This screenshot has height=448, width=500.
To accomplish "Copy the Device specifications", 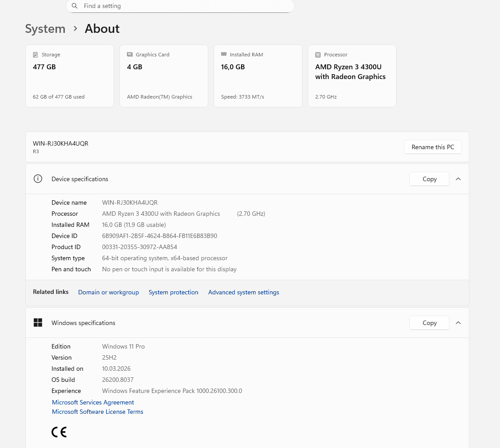I will [429, 179].
